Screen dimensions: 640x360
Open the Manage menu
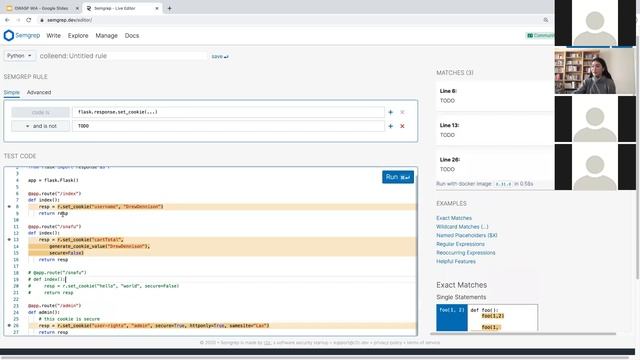(107, 36)
